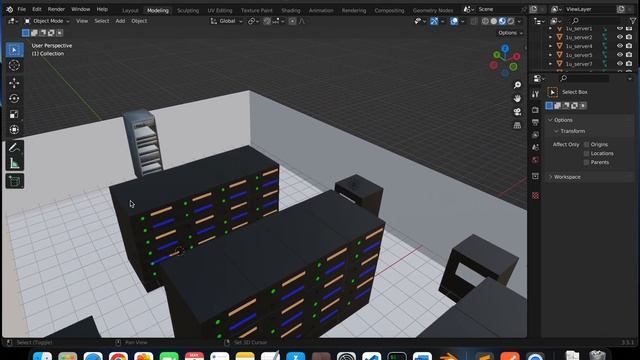
Task: Toggle the snapping magnet icon
Action: (267, 21)
